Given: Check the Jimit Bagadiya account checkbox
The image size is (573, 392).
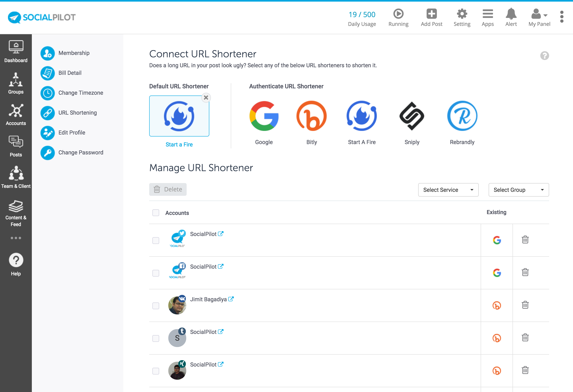Looking at the screenshot, I should click(x=156, y=306).
